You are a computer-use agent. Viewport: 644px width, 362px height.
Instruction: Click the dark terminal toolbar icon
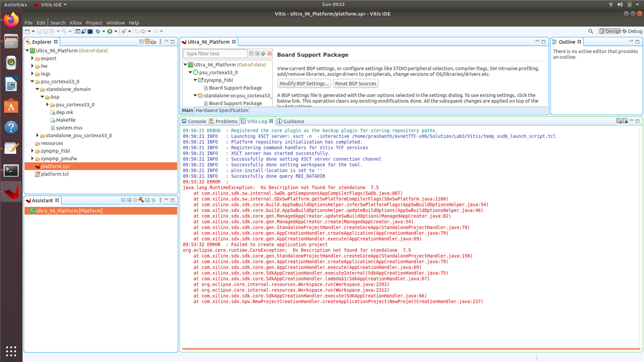pyautogui.click(x=90, y=31)
